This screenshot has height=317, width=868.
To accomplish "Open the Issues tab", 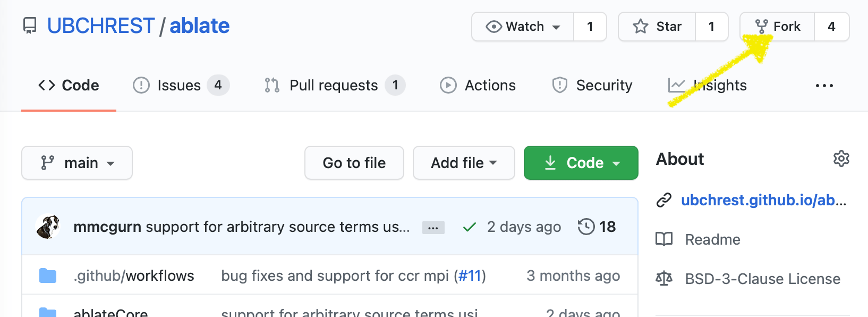I will point(181,85).
